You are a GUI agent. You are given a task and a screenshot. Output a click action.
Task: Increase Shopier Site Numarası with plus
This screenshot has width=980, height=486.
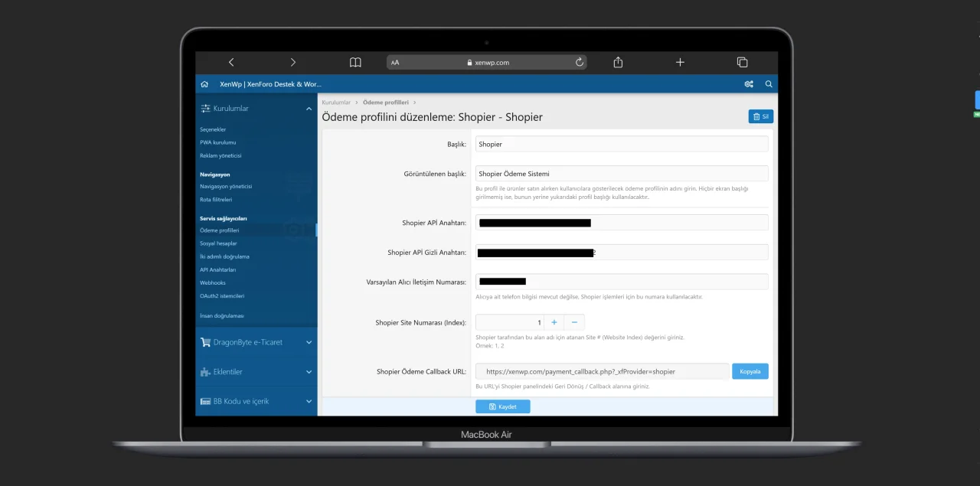coord(554,322)
